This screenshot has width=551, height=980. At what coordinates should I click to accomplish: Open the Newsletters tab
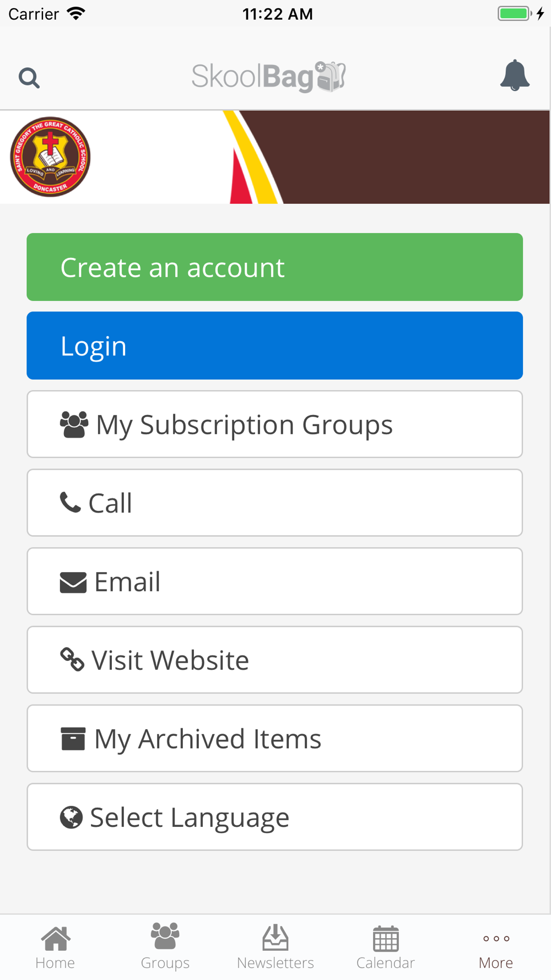[x=275, y=948]
